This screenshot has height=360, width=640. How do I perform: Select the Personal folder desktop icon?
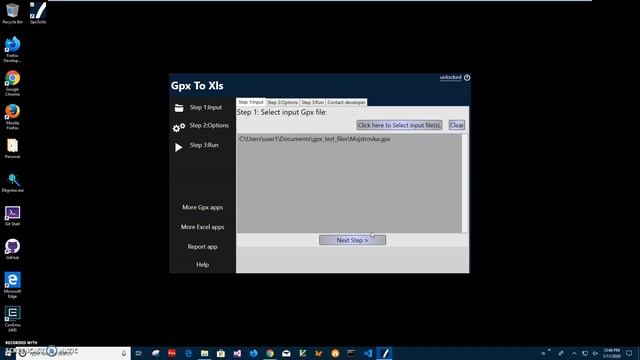pyautogui.click(x=12, y=148)
